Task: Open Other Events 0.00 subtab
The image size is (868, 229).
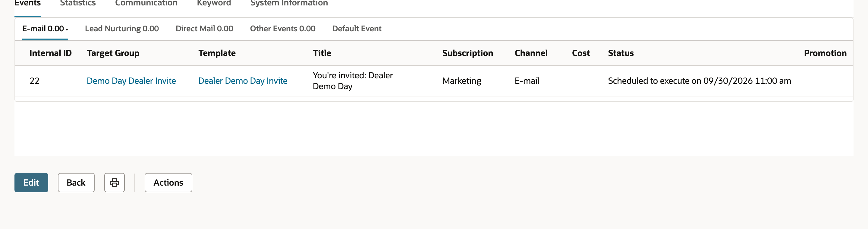Action: pos(282,29)
